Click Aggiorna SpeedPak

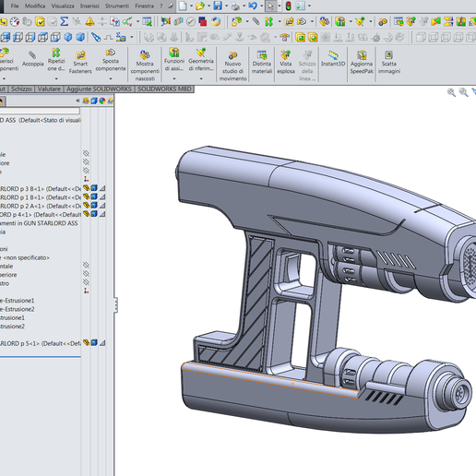pyautogui.click(x=362, y=63)
